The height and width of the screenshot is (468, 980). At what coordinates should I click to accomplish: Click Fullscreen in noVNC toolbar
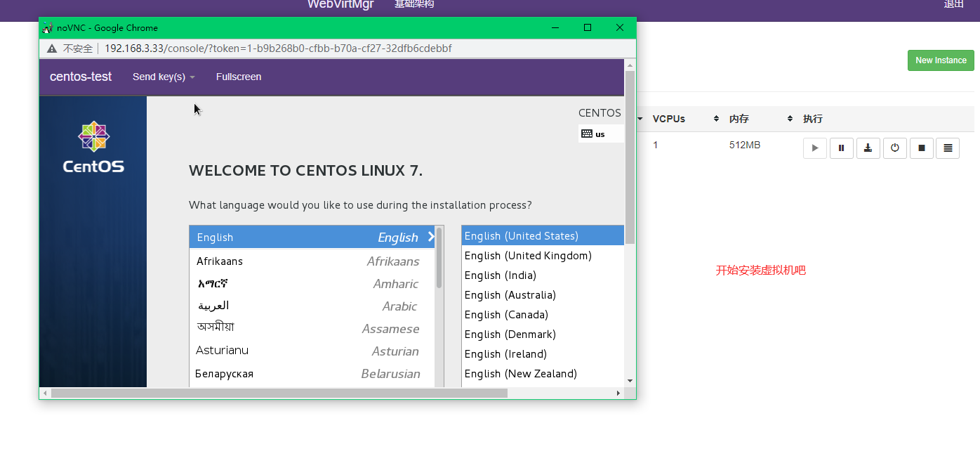pos(239,77)
